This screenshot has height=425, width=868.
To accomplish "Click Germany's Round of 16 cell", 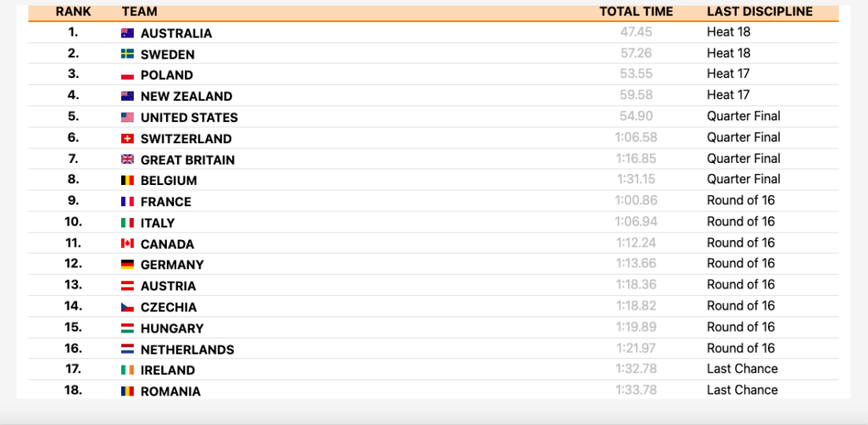I will click(x=740, y=264).
